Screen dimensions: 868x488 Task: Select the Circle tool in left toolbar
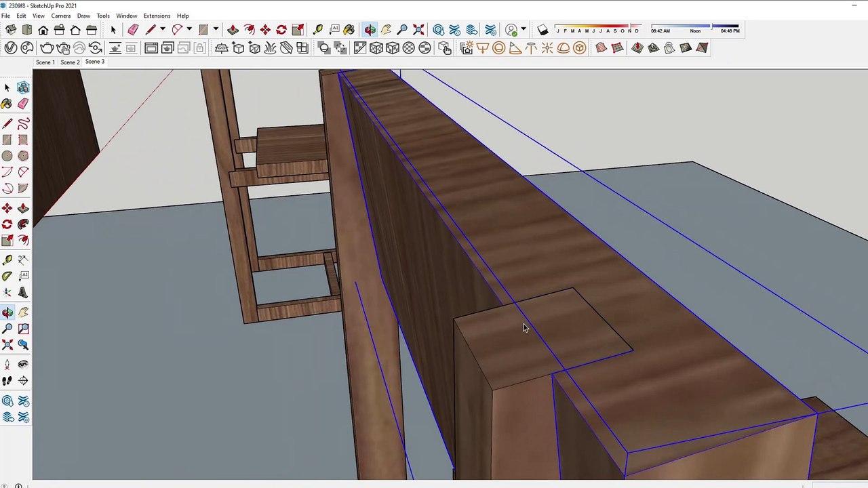7,156
